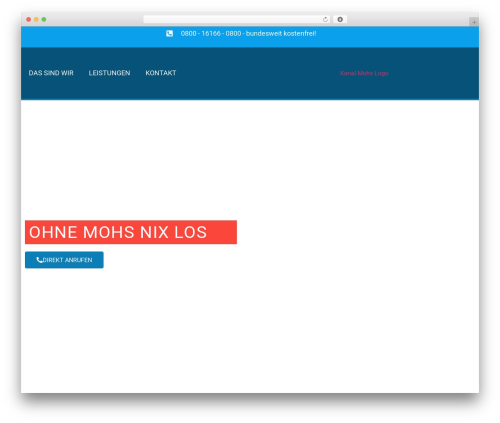Screen dimensions: 500x423
Task: Click the reload icon in address bar
Action: click(x=325, y=19)
